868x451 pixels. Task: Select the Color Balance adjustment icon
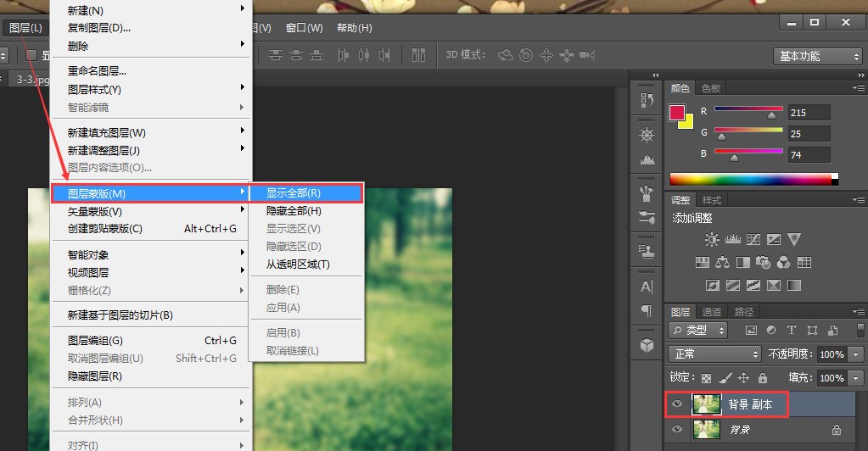click(x=722, y=262)
